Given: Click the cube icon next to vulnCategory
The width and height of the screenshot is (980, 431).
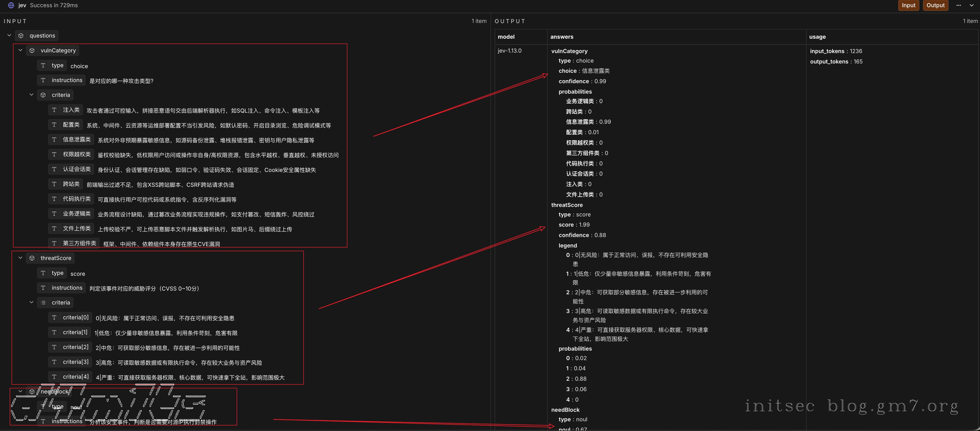Looking at the screenshot, I should [x=32, y=50].
